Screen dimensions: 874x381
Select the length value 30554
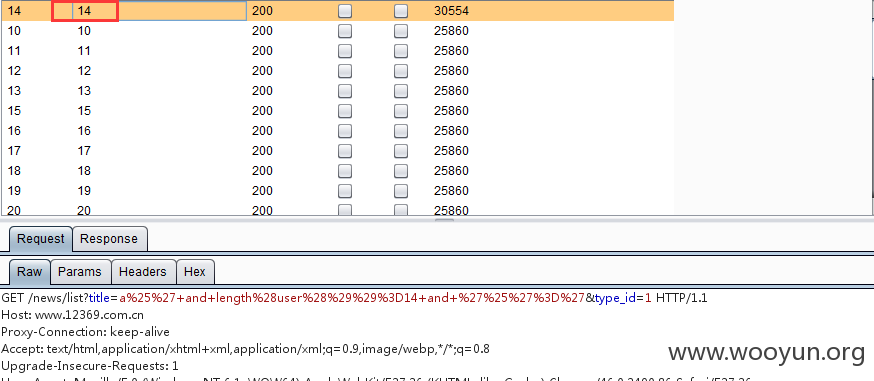[451, 11]
